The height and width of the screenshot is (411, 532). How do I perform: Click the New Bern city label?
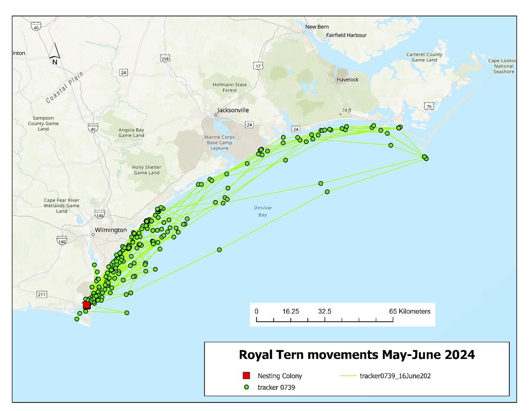point(317,27)
